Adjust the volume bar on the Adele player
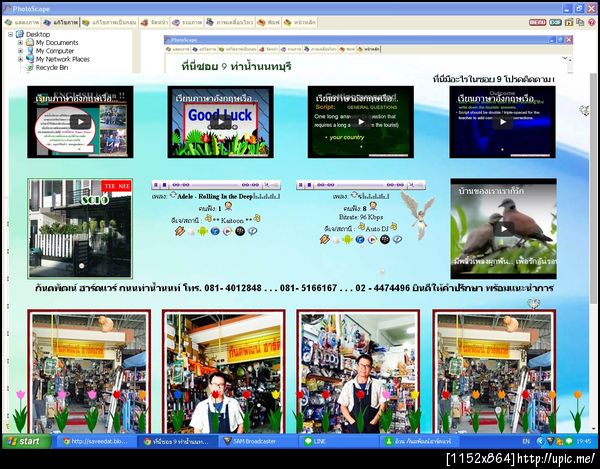 point(272,185)
